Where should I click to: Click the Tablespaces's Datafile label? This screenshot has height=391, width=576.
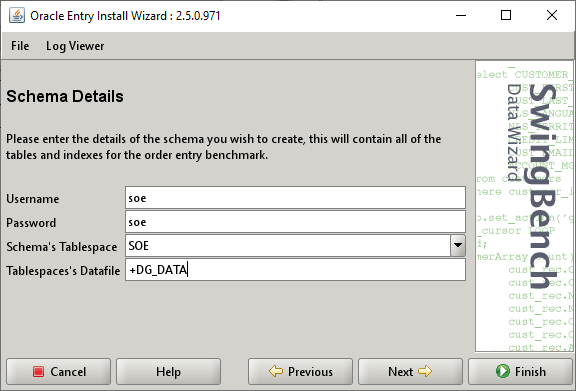[63, 271]
